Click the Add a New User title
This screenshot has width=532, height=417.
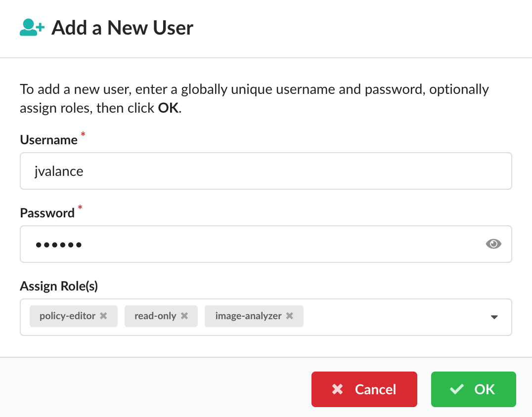pos(122,28)
